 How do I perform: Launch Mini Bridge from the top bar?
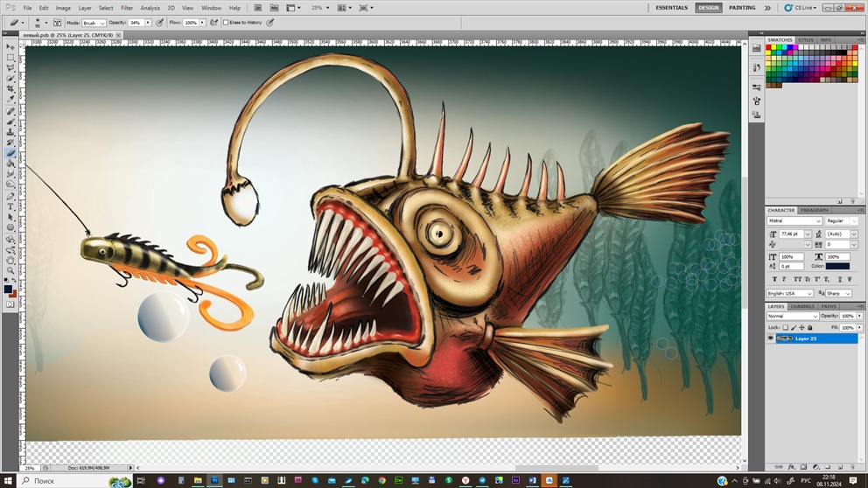[x=275, y=8]
